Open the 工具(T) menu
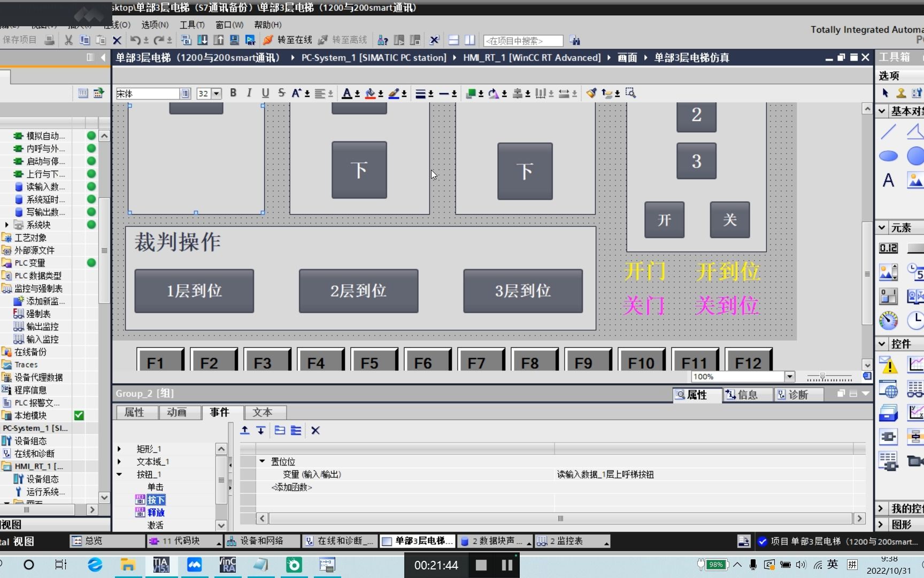924x578 pixels. [x=192, y=25]
